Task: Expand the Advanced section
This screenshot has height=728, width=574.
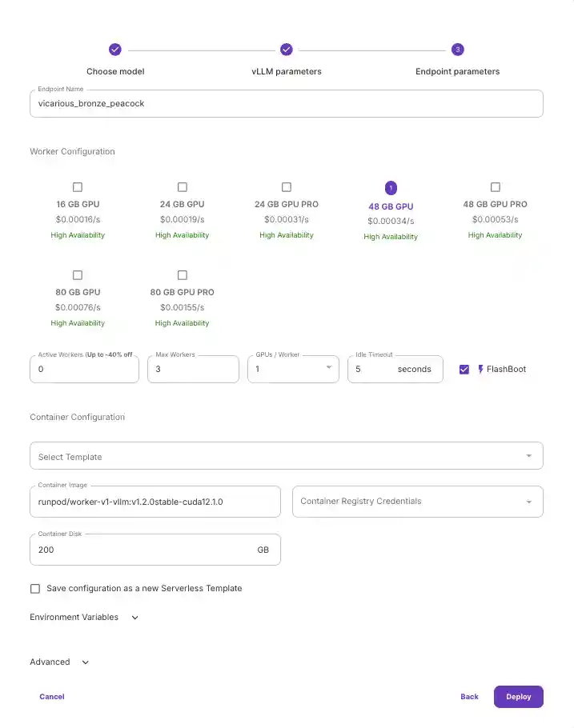Action: coord(59,662)
